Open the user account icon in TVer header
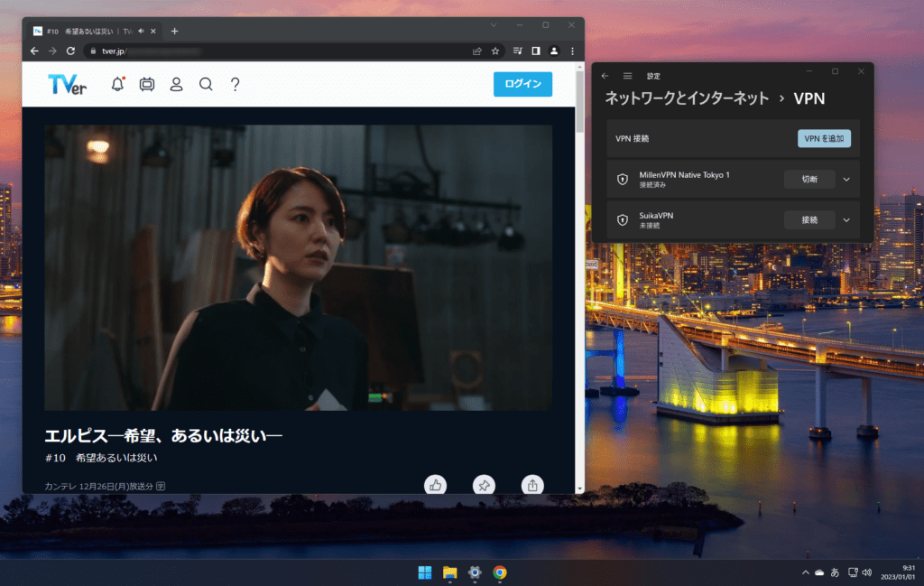This screenshot has width=924, height=586. click(x=176, y=84)
